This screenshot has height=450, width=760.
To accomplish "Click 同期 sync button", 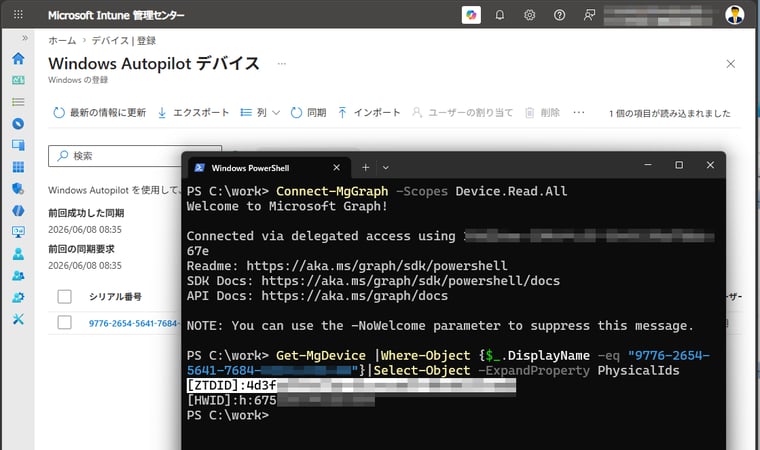I will [x=308, y=112].
